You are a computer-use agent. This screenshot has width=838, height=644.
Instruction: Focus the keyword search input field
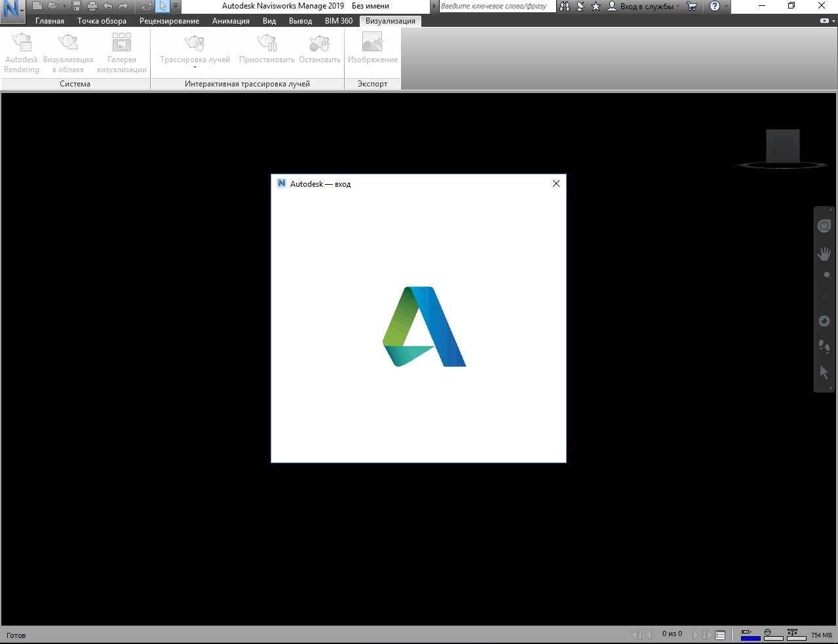[497, 6]
